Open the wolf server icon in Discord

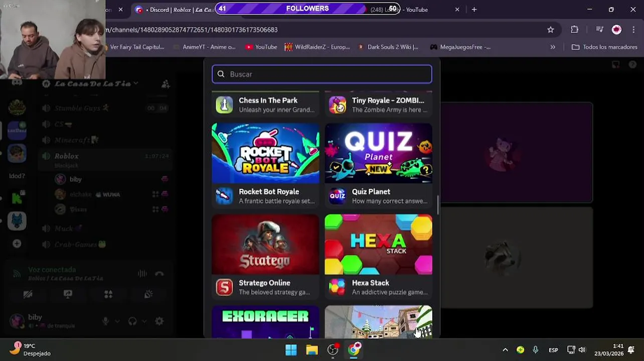point(17,221)
